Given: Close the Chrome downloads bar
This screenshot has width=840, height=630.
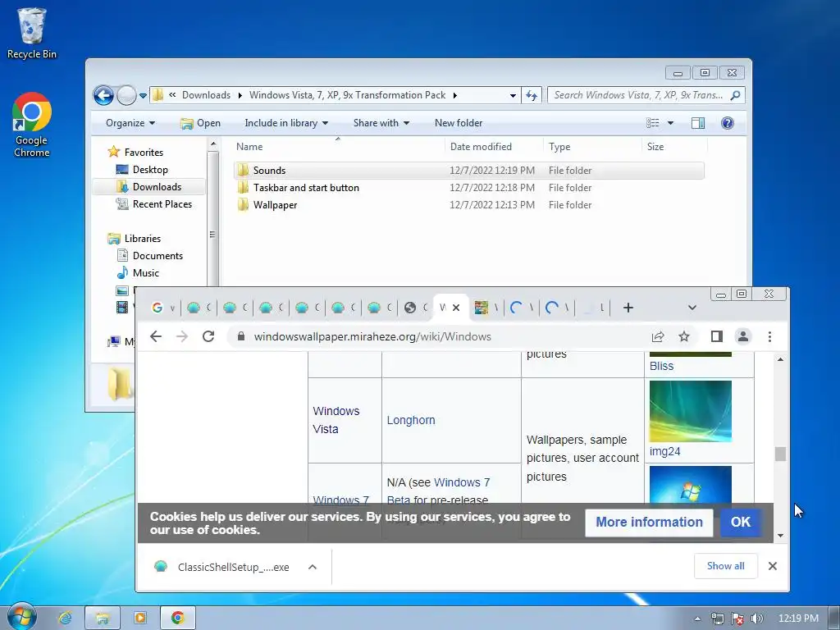Looking at the screenshot, I should coord(773,566).
